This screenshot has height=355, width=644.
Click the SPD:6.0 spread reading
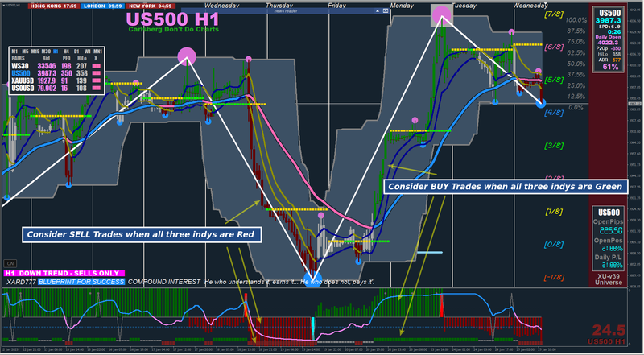tap(609, 27)
